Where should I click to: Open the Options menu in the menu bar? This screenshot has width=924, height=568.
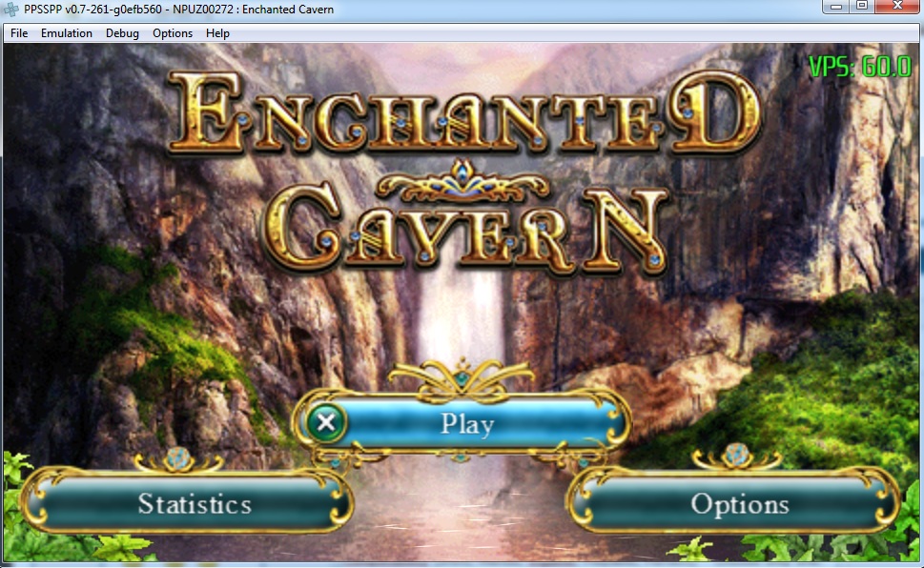(x=173, y=33)
